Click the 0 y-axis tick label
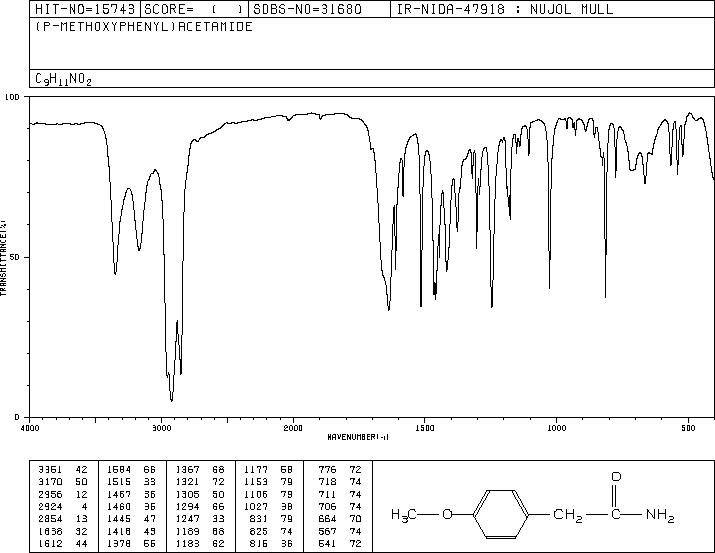The height and width of the screenshot is (553, 715). point(17,417)
